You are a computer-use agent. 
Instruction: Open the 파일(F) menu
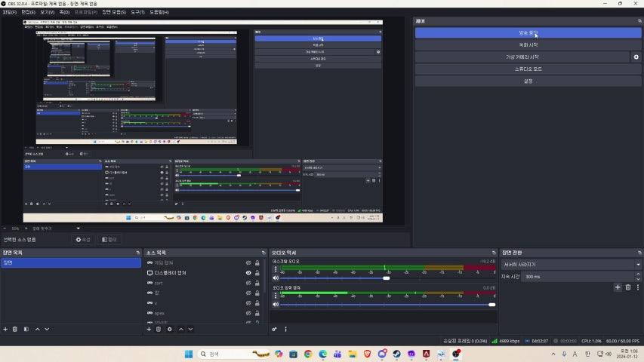10,12
